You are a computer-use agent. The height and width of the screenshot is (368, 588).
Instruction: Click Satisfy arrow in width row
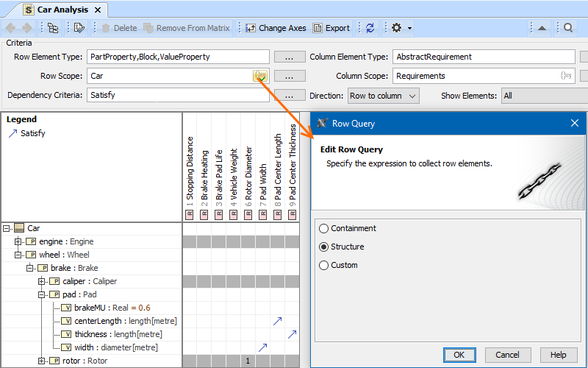263,347
